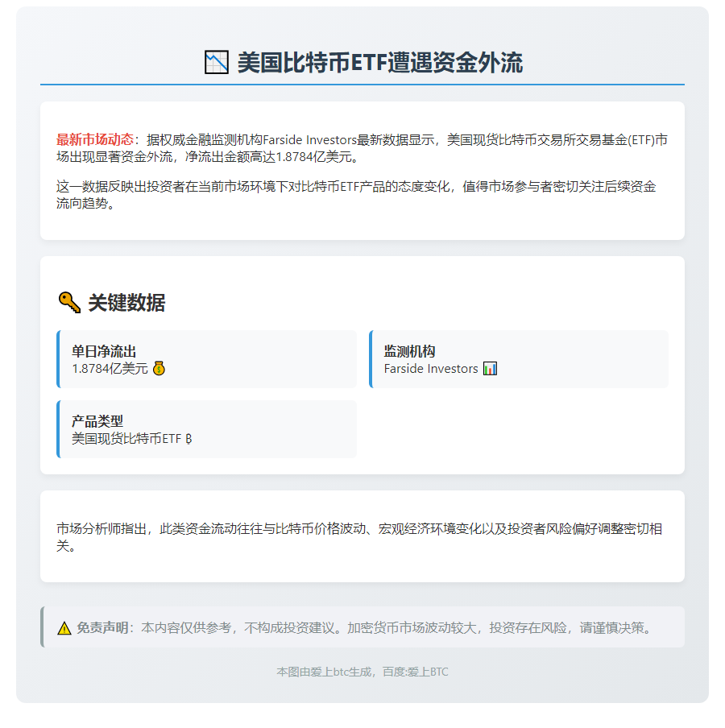Screen dimensions: 725x728
Task: Toggle the 监测机构 data card
Action: pos(520,359)
